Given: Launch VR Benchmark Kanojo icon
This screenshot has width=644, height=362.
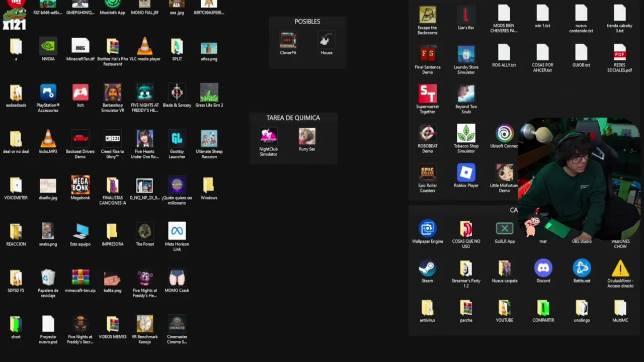Looking at the screenshot, I should 145,324.
